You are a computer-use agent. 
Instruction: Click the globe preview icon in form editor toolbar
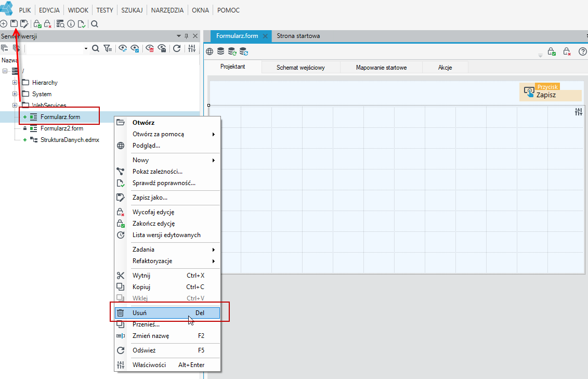pyautogui.click(x=209, y=51)
